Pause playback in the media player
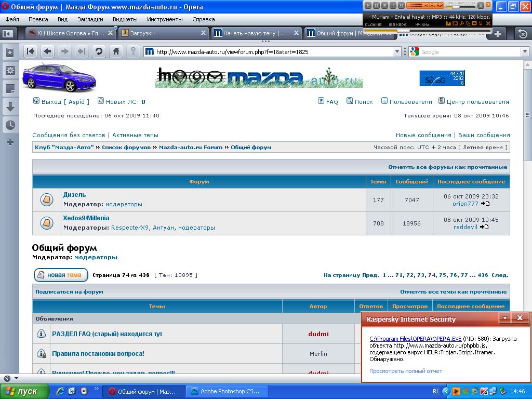Screen dimensions: 532x399 click(x=376, y=5)
